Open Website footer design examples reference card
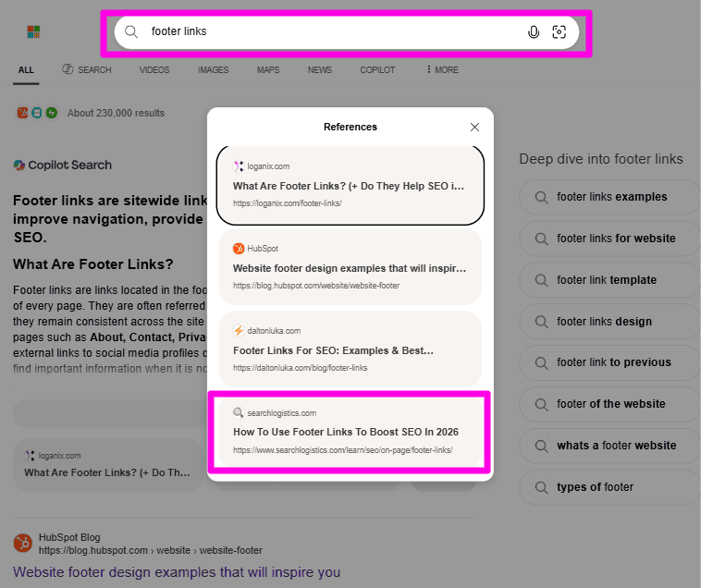 [x=350, y=267]
